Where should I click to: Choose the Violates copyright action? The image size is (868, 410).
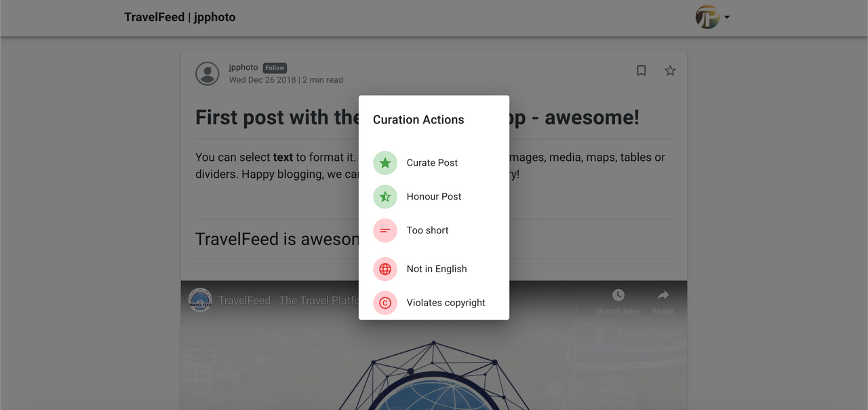pos(434,303)
